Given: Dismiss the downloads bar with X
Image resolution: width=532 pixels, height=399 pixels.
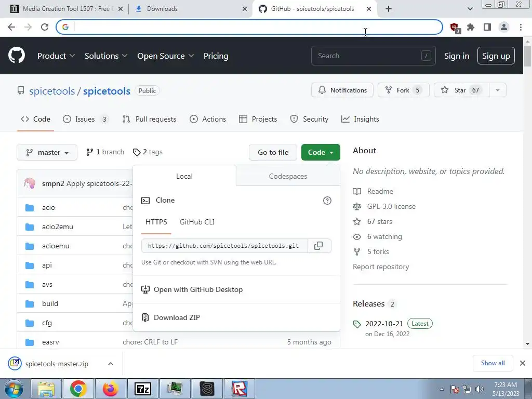Looking at the screenshot, I should (523, 363).
